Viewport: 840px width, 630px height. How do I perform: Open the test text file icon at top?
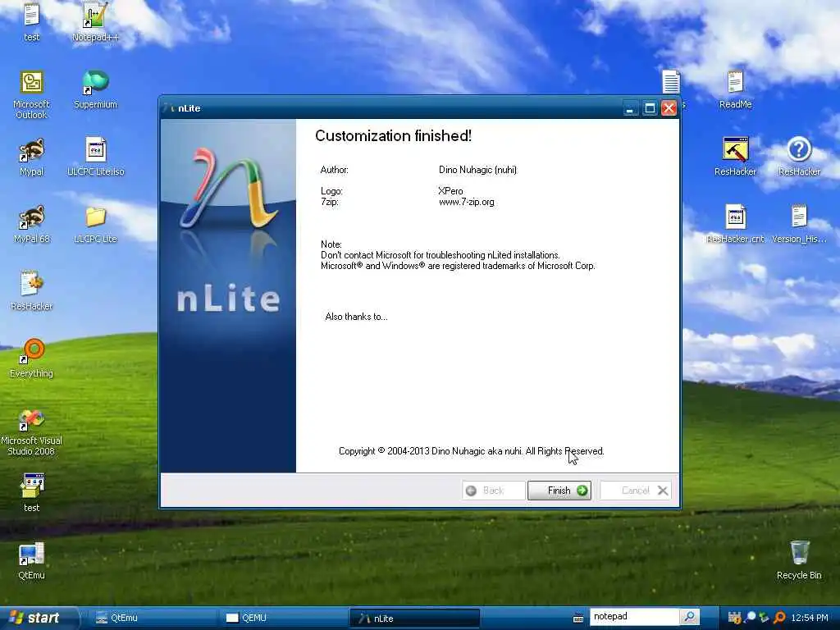tap(32, 21)
